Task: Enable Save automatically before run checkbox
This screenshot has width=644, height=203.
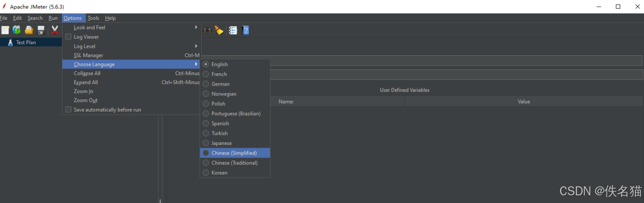Action: (68, 109)
